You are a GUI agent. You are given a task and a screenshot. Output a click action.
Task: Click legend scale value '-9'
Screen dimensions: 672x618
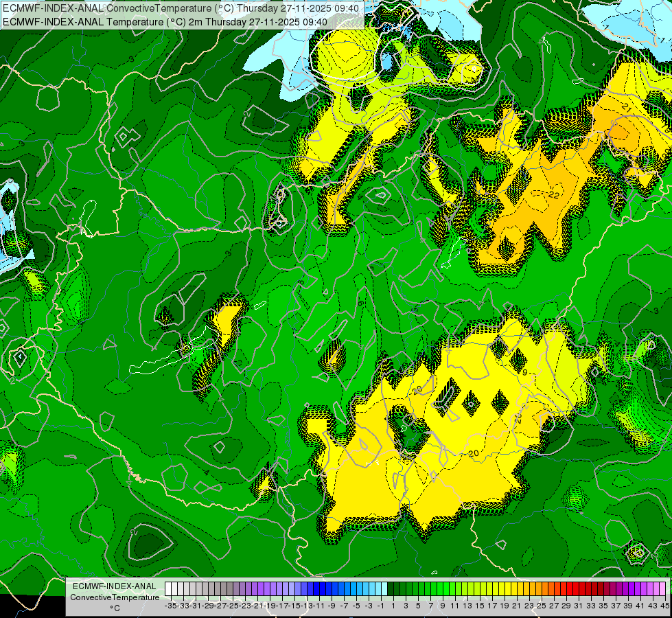(332, 606)
